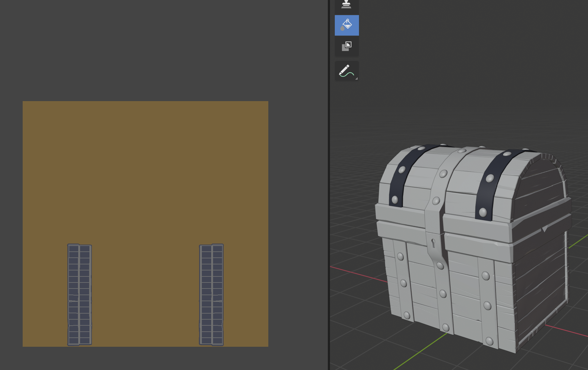Deselect the active Fill tool by clicking it
588x370 pixels.
coord(347,25)
